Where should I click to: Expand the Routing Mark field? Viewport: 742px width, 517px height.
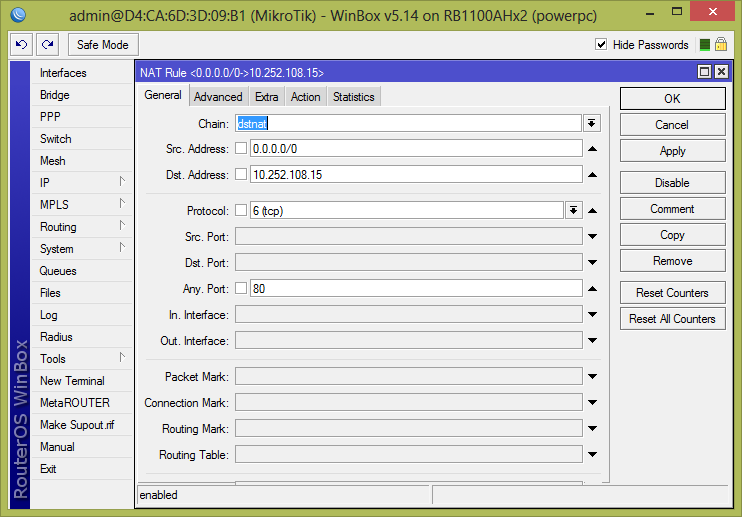[592, 429]
